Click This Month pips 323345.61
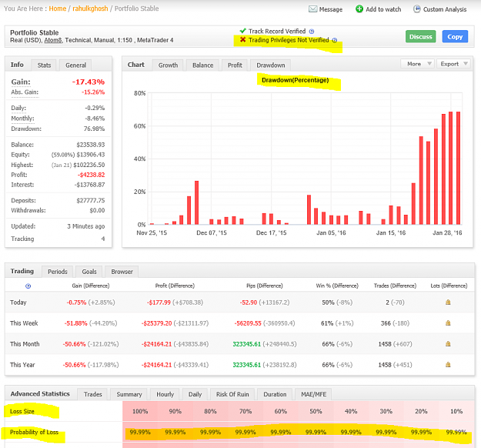This screenshot has height=448, width=481. [246, 344]
